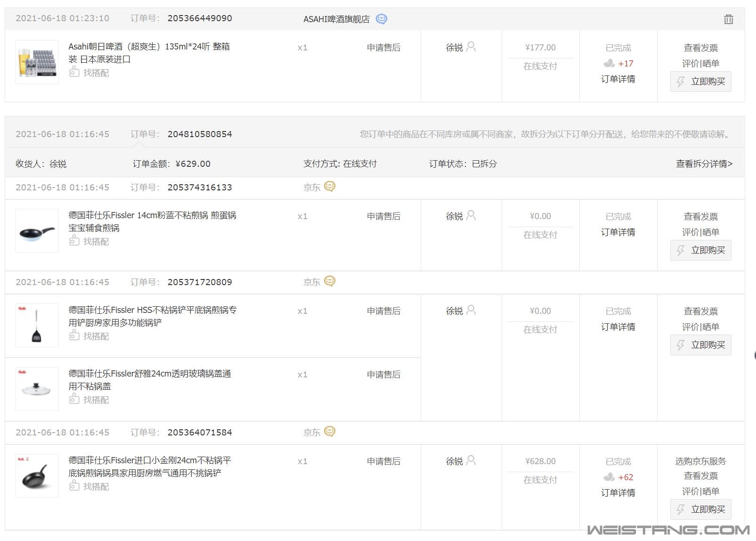Click 申请售后 for glass pot lid
This screenshot has height=541, width=756.
[383, 375]
